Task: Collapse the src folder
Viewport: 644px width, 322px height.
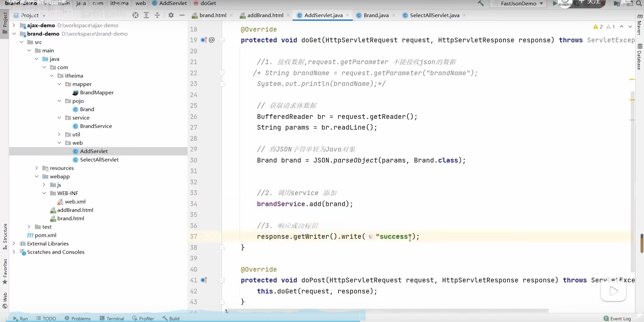Action: point(21,42)
